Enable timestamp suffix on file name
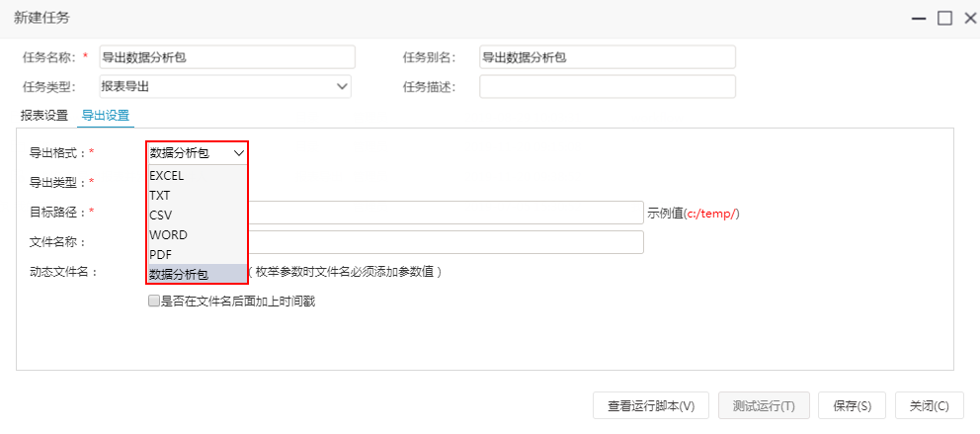 [x=154, y=302]
